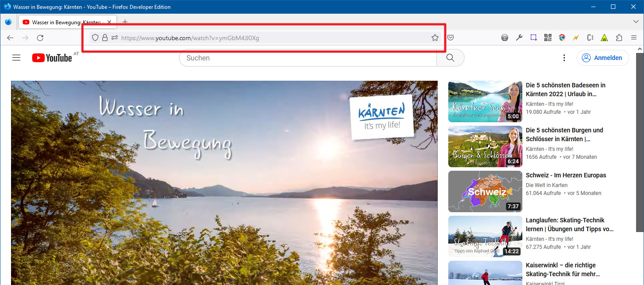The image size is (644, 285).
Task: Reload the current page
Action: [x=40, y=38]
